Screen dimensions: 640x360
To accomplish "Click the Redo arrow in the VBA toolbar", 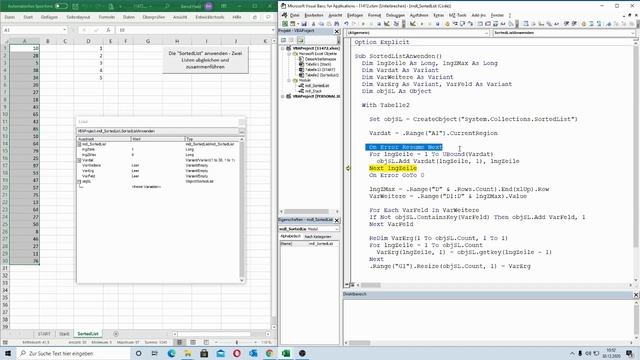I will (x=354, y=24).
